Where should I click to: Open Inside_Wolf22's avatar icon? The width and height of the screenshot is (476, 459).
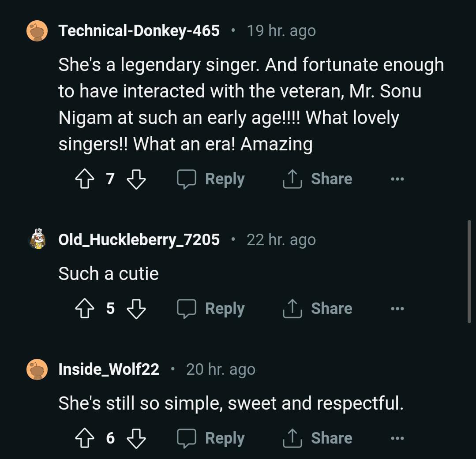[x=37, y=369]
